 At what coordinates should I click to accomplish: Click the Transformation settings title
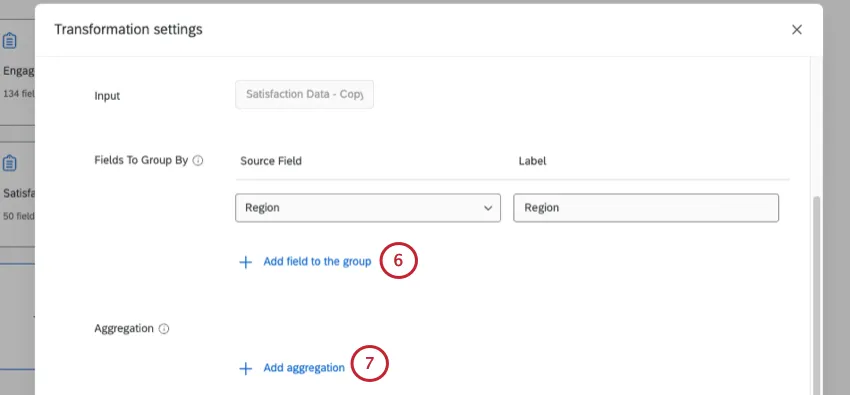coord(128,29)
